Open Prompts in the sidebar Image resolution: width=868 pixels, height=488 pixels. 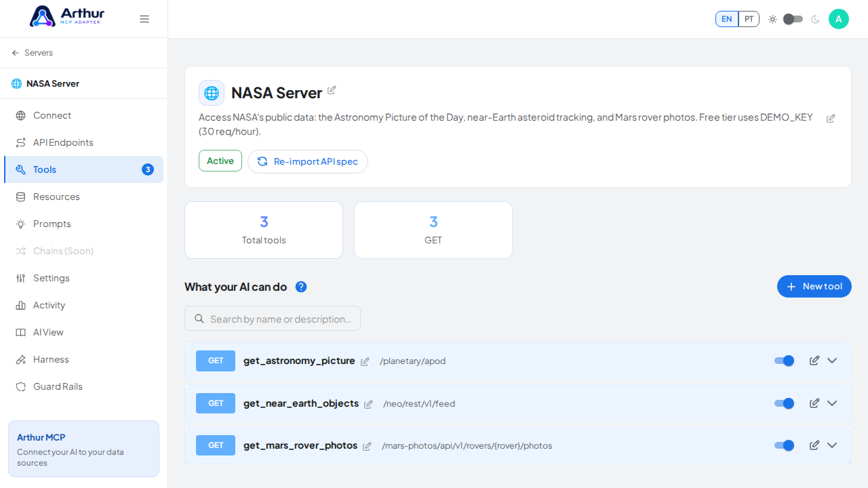83,224
